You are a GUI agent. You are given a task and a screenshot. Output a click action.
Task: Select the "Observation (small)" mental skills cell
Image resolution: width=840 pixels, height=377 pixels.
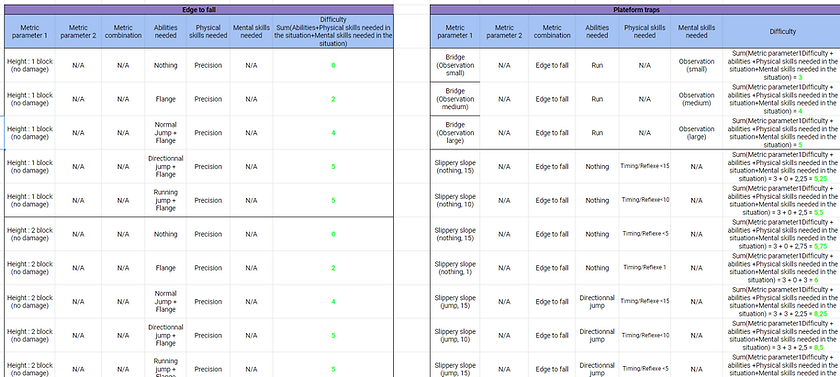(x=696, y=65)
